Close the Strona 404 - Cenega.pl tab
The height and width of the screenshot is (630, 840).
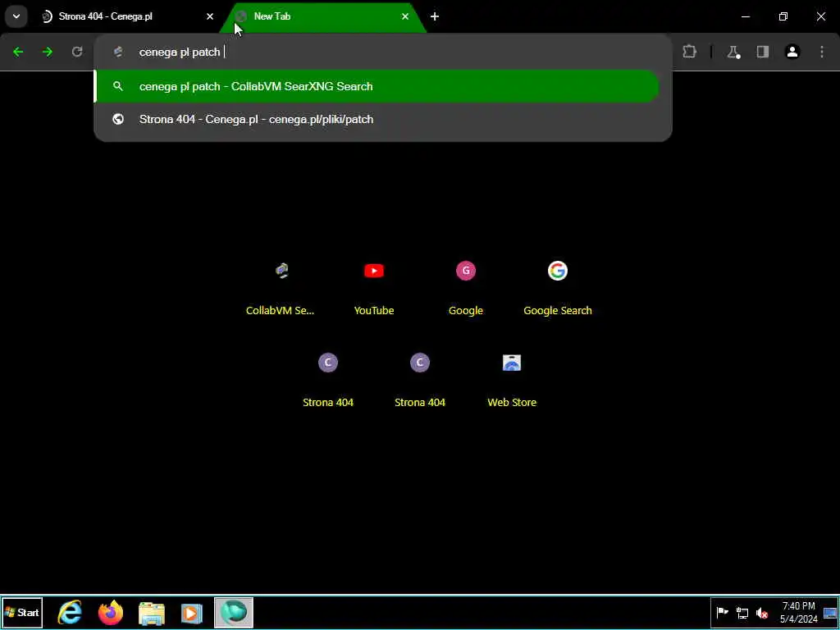click(x=210, y=16)
